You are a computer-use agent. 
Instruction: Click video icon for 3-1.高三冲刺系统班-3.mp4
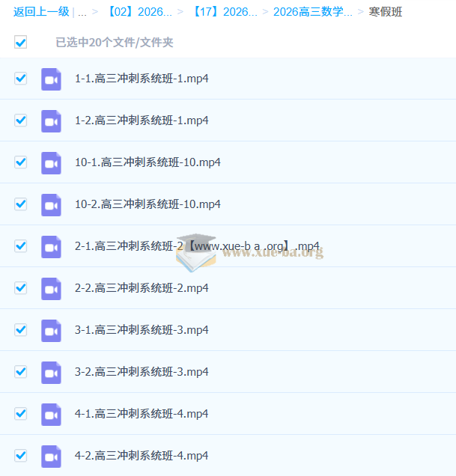click(51, 331)
